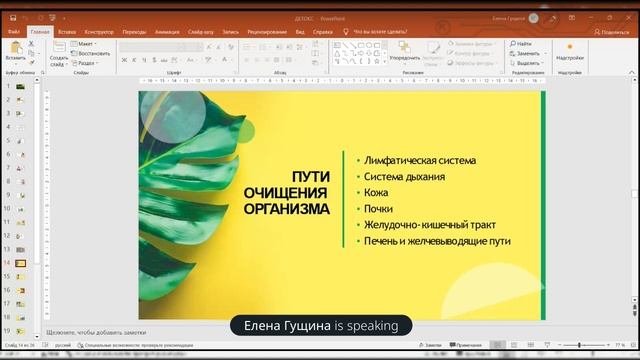Open the Вставить paste dropdown arrow

coord(16,64)
